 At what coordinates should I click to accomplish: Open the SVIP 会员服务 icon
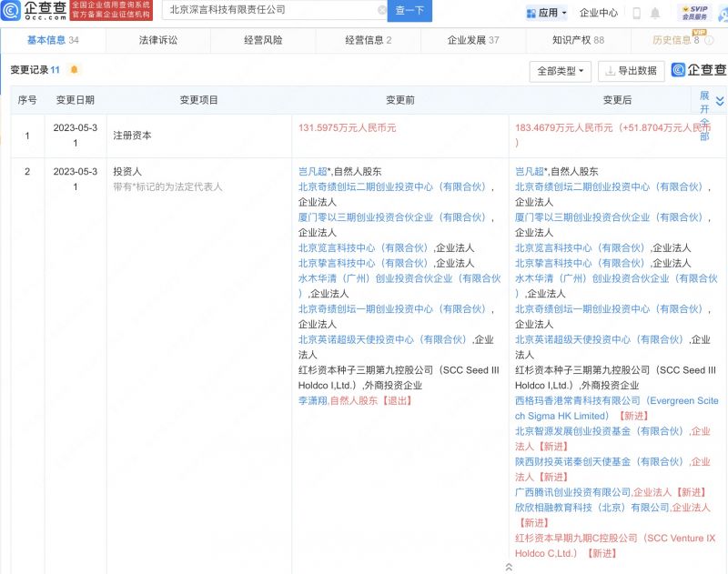click(x=694, y=12)
